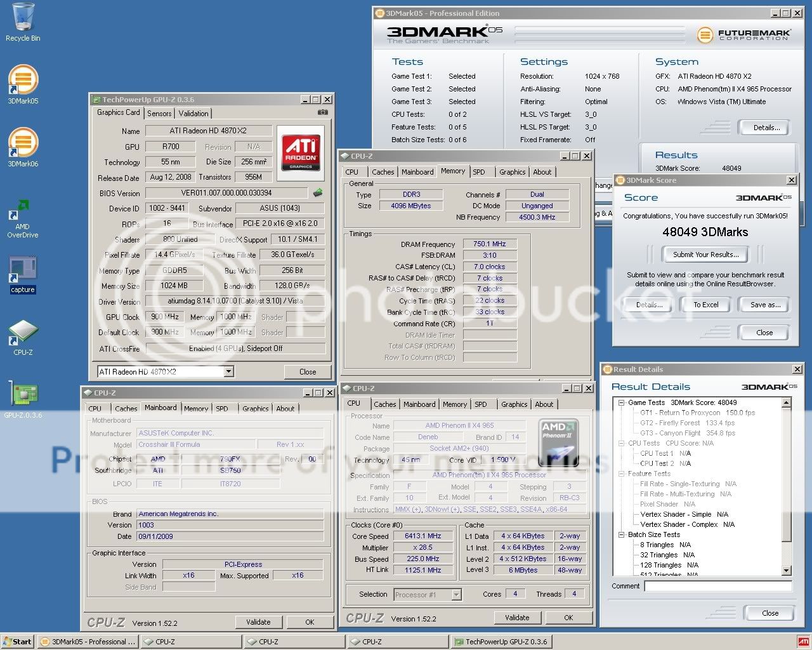The image size is (812, 650).
Task: Open About tab in the bottom CPU-Z processor window
Action: click(x=544, y=404)
